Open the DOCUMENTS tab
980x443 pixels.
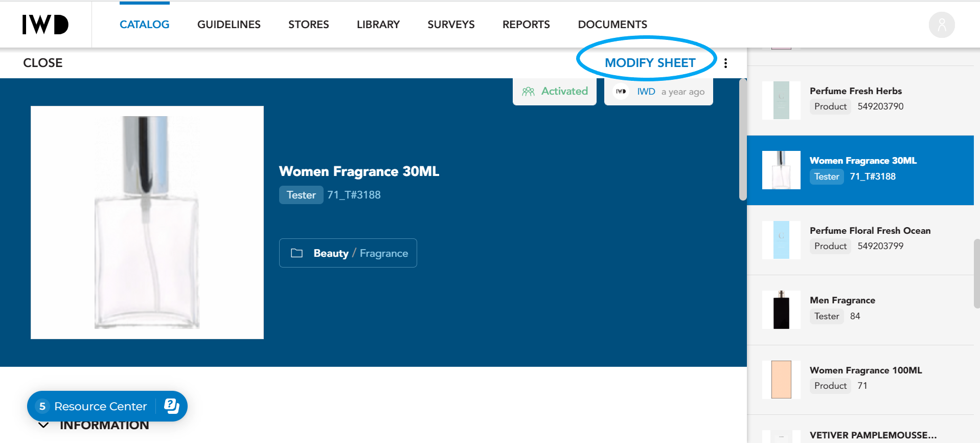[612, 25]
